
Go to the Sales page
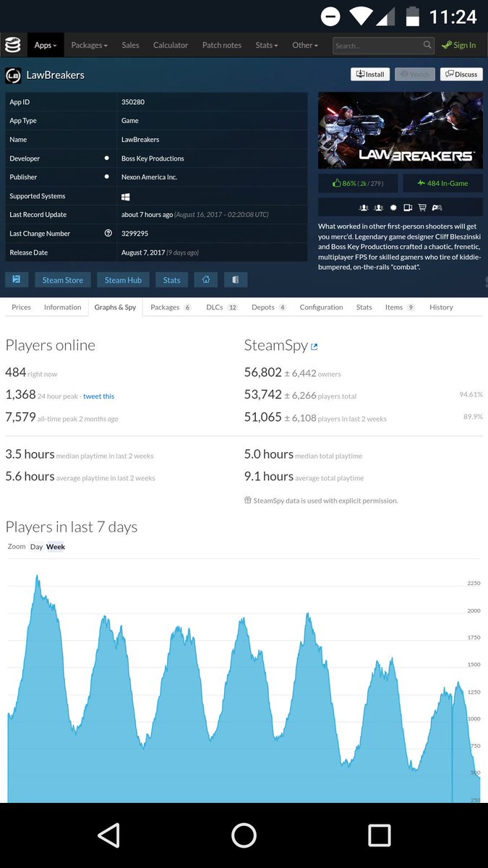130,45
